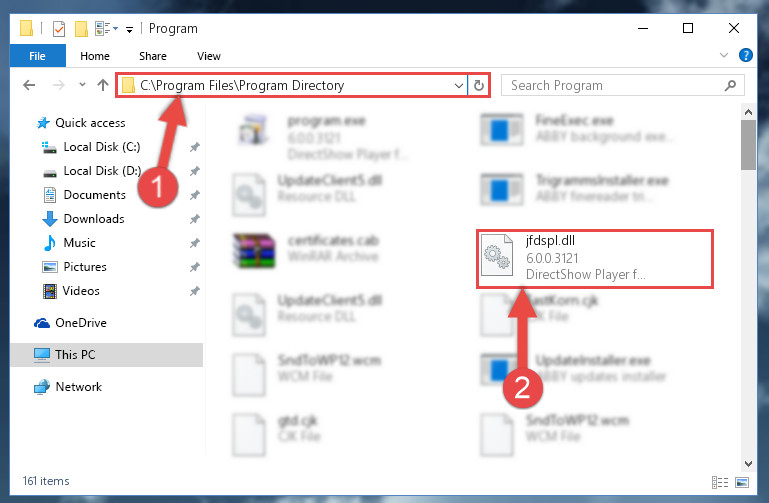Open the Help question mark icon
The width and height of the screenshot is (769, 503).
(745, 55)
